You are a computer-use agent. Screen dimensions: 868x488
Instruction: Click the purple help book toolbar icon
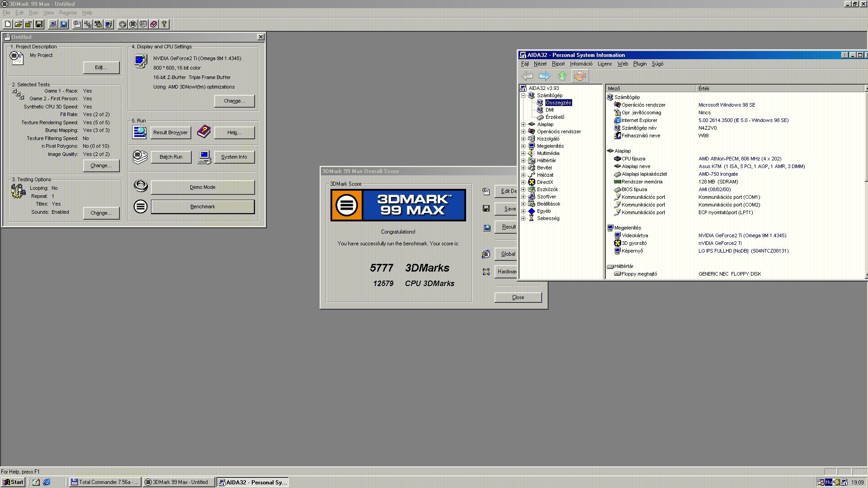(154, 24)
